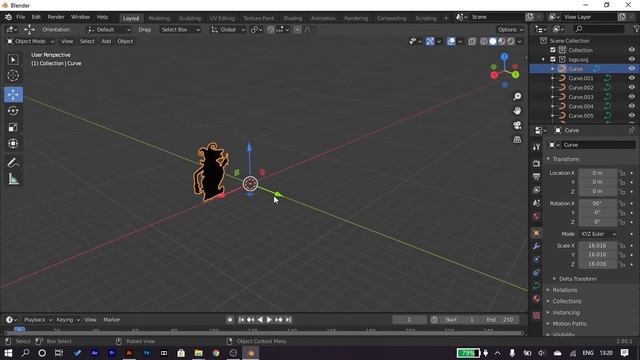Open the Select Box drag dropdown
Viewport: 640px width, 360px height.
click(180, 30)
